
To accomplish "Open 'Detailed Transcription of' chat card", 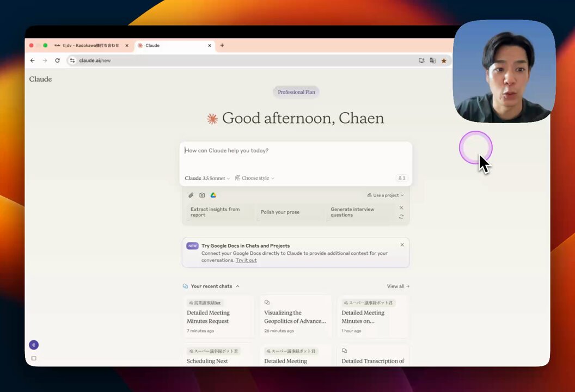I will tap(373, 355).
